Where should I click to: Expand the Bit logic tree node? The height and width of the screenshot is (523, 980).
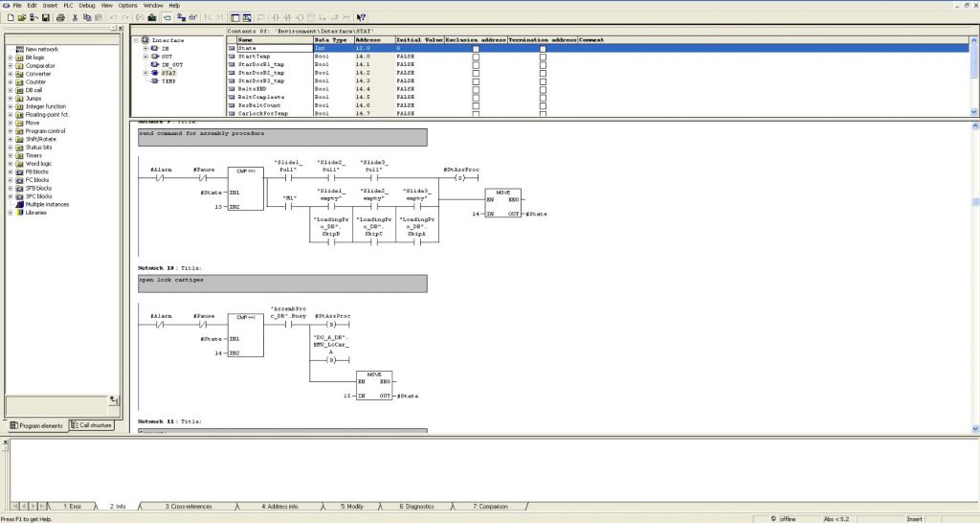[10, 57]
